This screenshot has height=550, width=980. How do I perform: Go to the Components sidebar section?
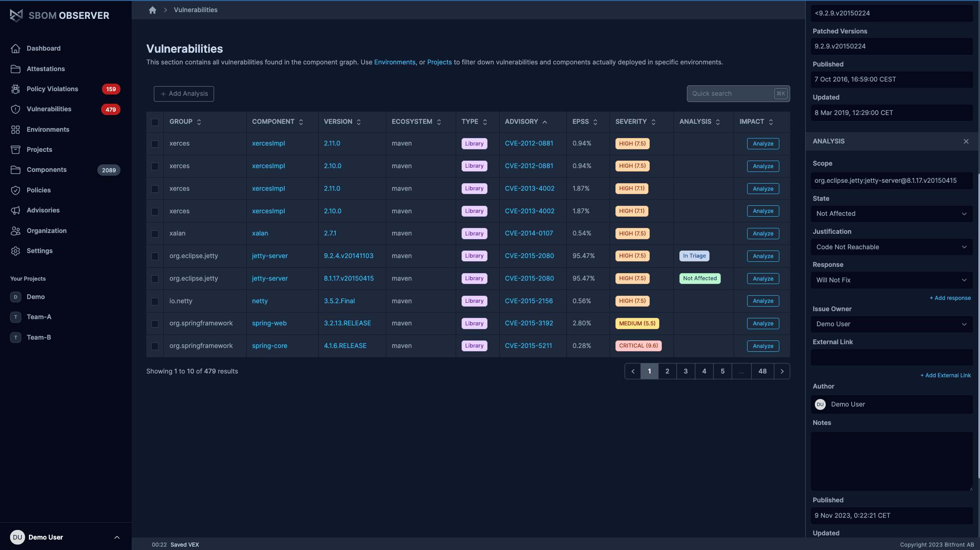(46, 170)
